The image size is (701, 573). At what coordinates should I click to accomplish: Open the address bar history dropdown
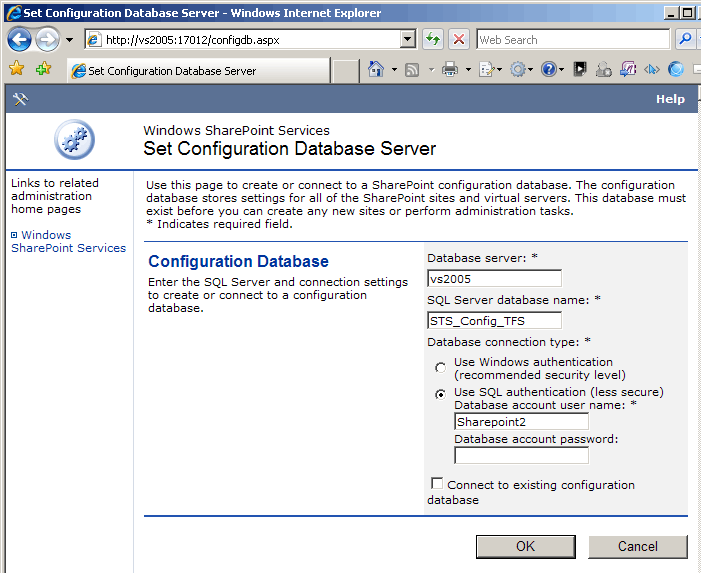407,40
